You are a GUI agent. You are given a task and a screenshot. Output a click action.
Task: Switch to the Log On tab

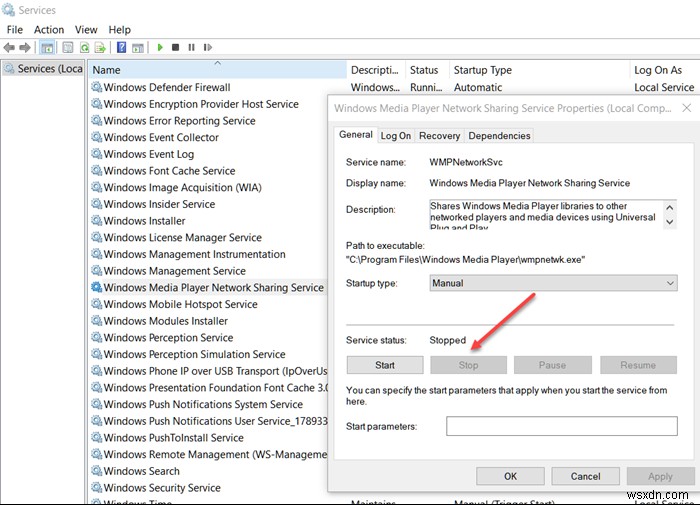point(396,136)
